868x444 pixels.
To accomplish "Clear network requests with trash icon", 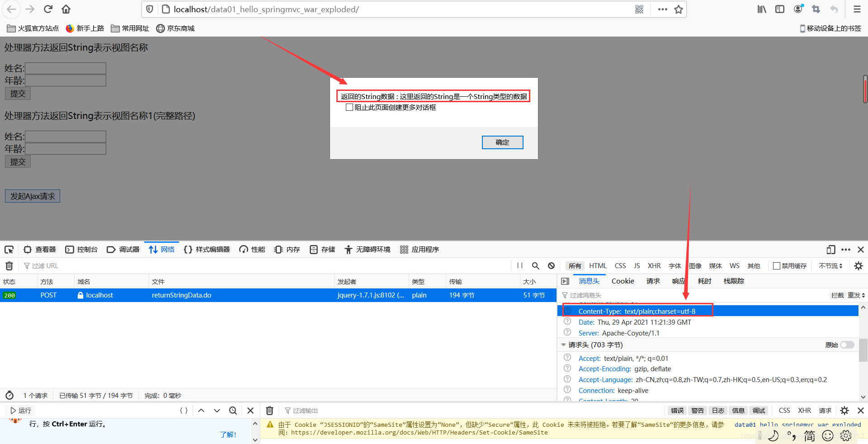I will pyautogui.click(x=9, y=266).
